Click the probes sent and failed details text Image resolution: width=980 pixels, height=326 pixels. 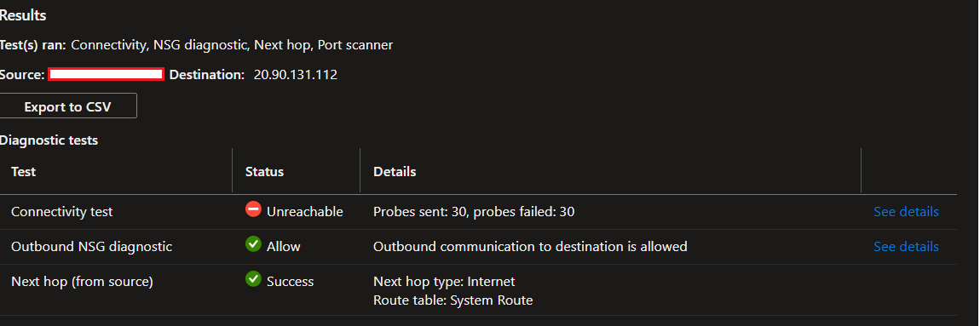[474, 212]
